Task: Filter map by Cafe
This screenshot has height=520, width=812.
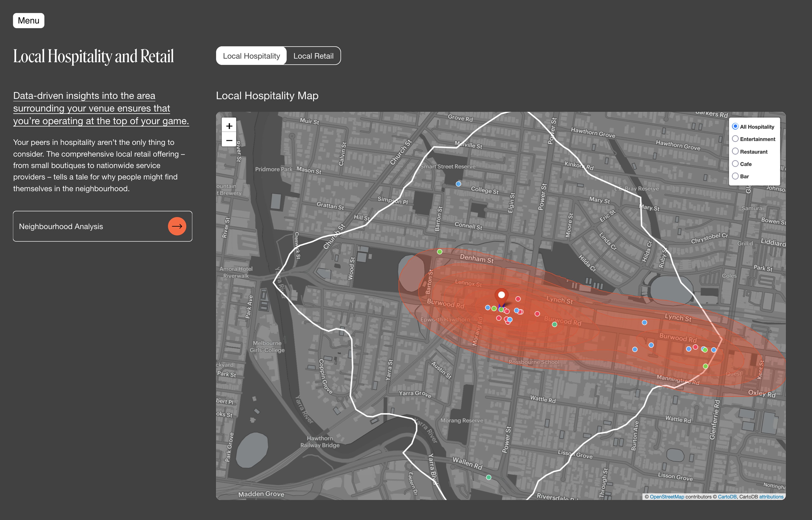Action: point(735,164)
